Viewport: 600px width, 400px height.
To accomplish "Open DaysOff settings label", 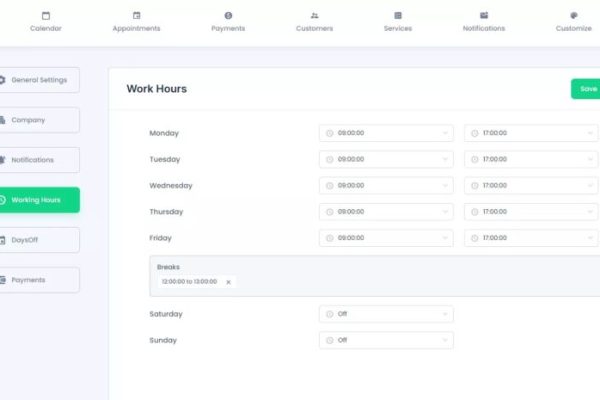I will [25, 240].
